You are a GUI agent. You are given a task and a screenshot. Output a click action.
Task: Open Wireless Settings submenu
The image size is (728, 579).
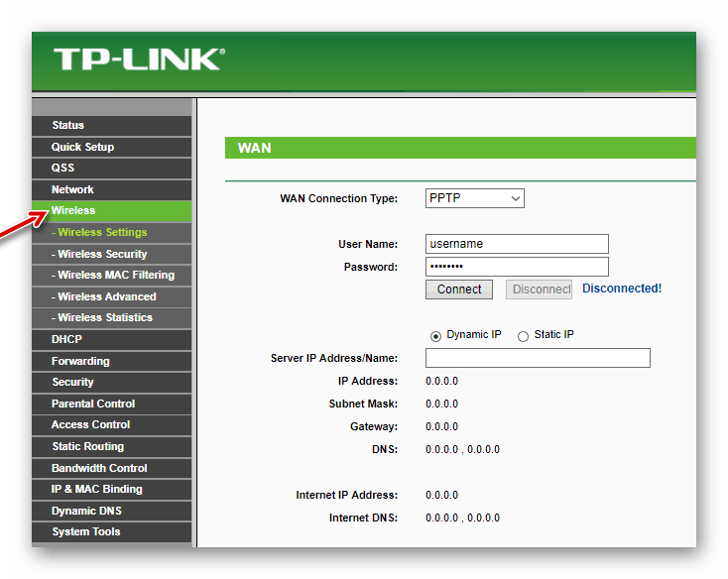pyautogui.click(x=111, y=232)
